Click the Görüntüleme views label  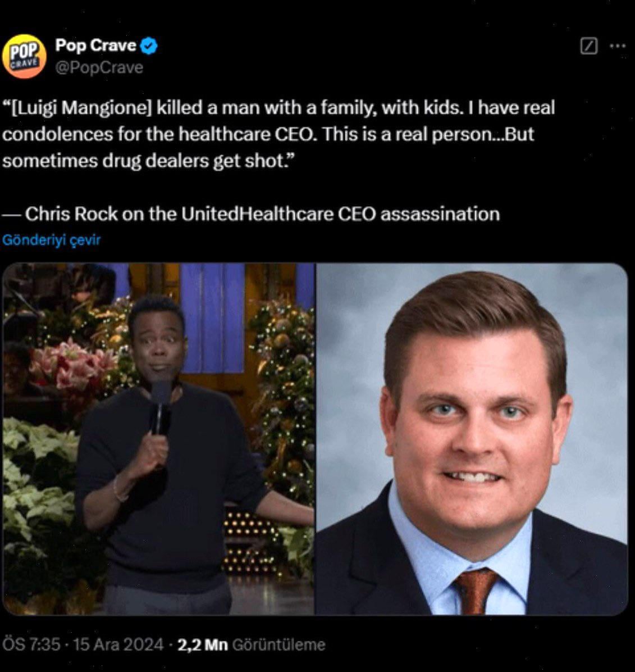278,644
